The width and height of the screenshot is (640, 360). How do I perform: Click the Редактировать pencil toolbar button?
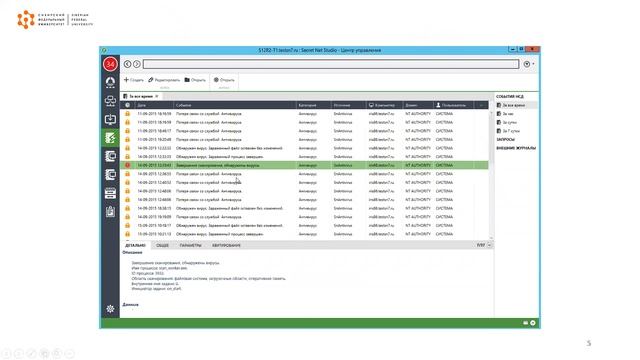point(164,80)
